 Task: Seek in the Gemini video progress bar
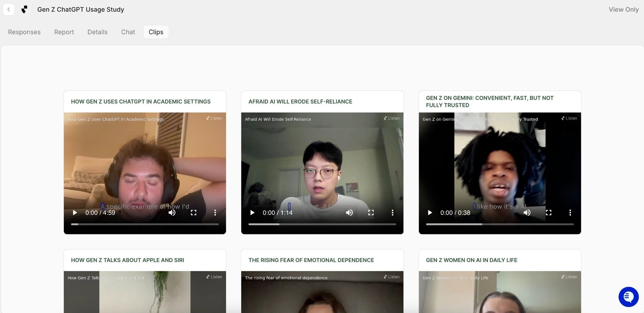pyautogui.click(x=500, y=224)
